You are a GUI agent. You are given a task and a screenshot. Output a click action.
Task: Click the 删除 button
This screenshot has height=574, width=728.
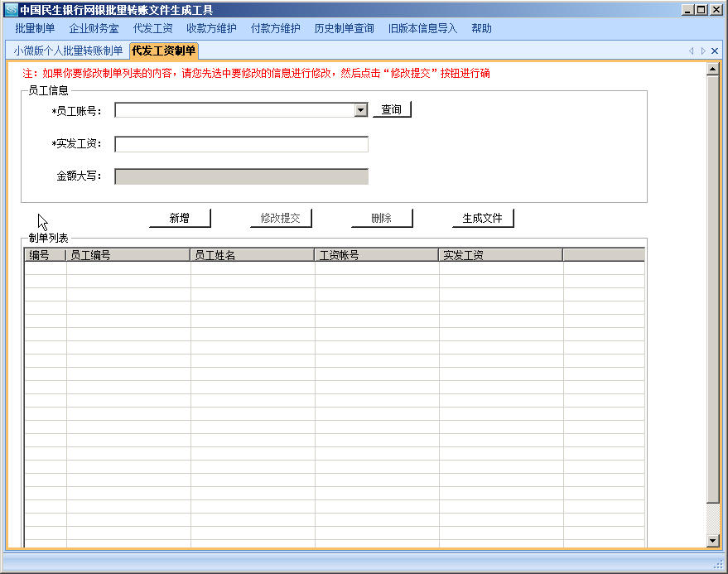(x=381, y=217)
